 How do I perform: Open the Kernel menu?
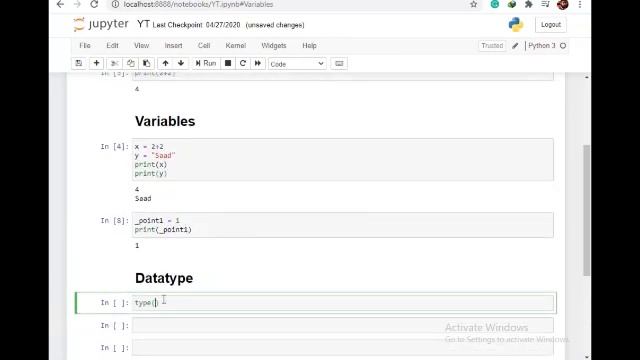[236, 45]
